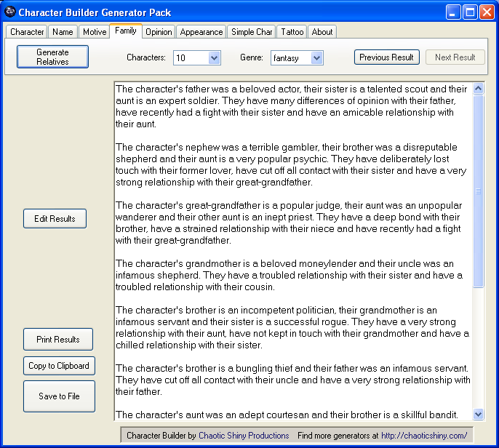
Task: Click the paragraph about the great-grandfather, a popular judge
Action: pyautogui.click(x=290, y=223)
